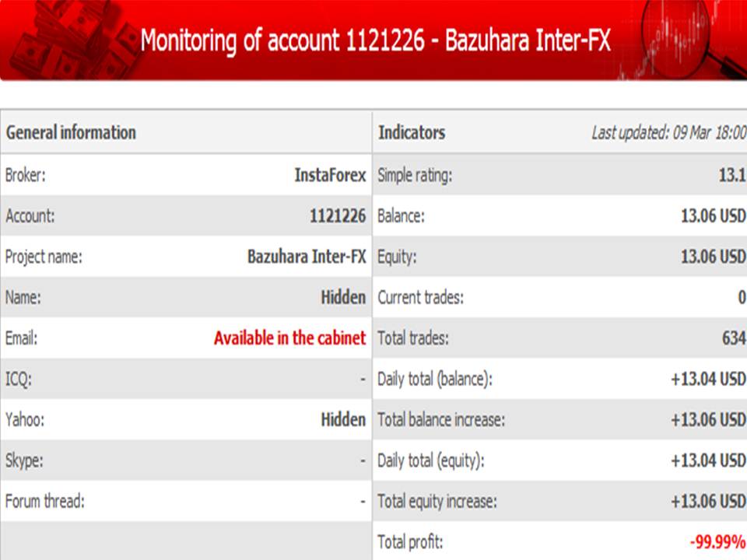Click the Hidden value in Name row
This screenshot has height=560, width=747.
point(343,298)
